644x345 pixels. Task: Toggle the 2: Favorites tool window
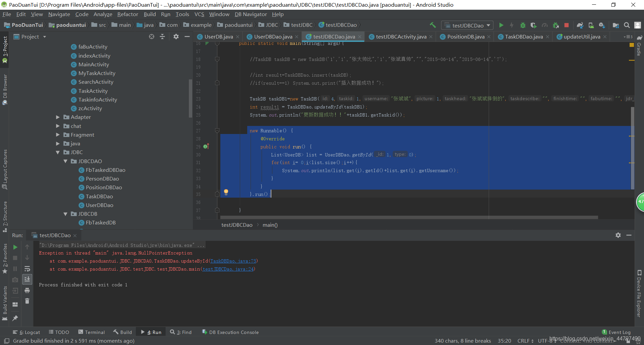[x=5, y=259]
